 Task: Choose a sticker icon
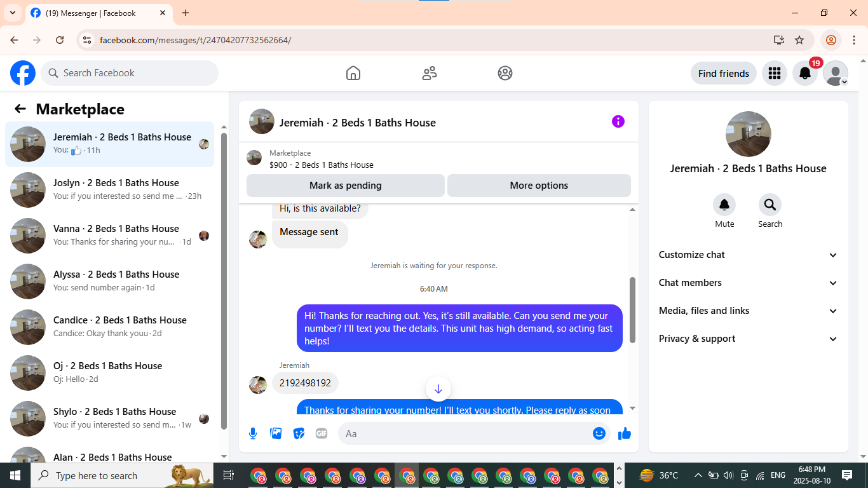(299, 433)
